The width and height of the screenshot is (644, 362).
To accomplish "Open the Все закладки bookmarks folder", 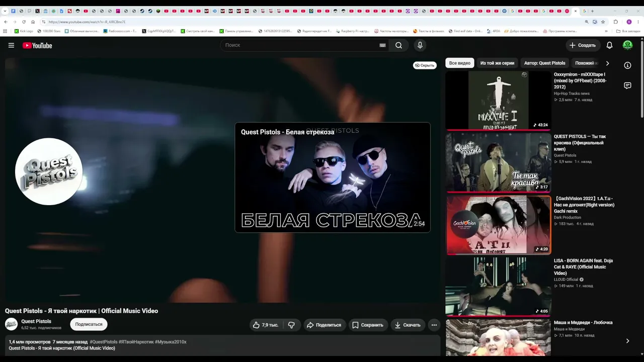I will pos(628,31).
